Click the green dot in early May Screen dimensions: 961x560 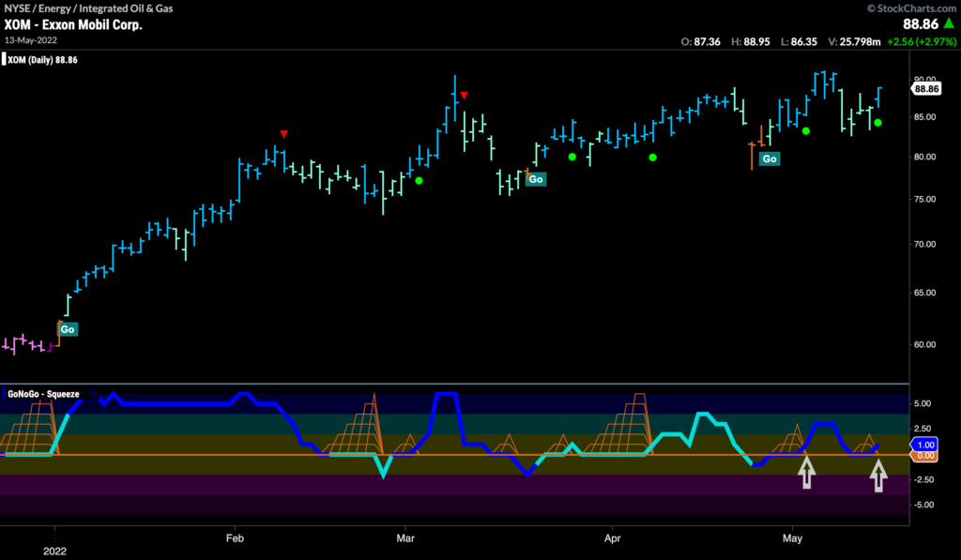[806, 131]
